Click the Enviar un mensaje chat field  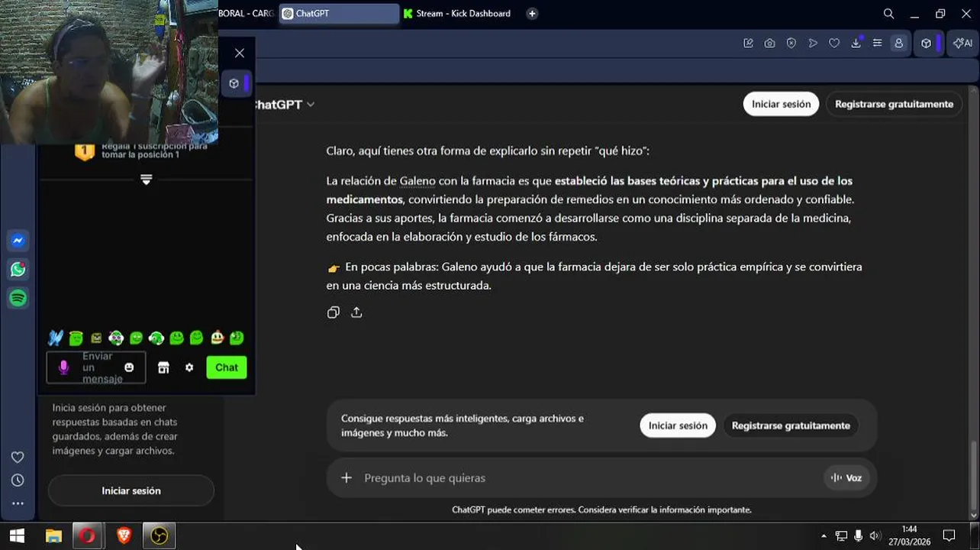[x=96, y=367]
